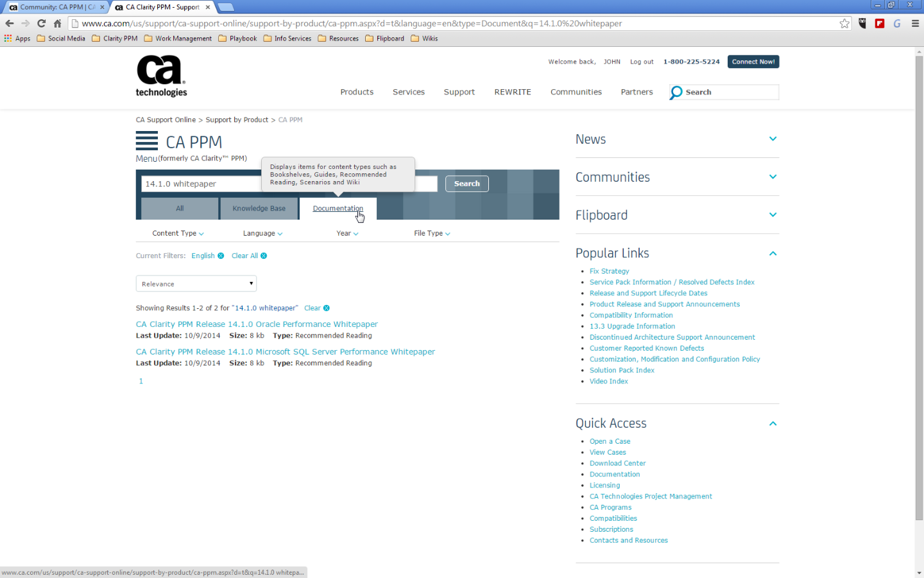Open the Language filter dropdown
The image size is (924, 578).
tap(262, 233)
